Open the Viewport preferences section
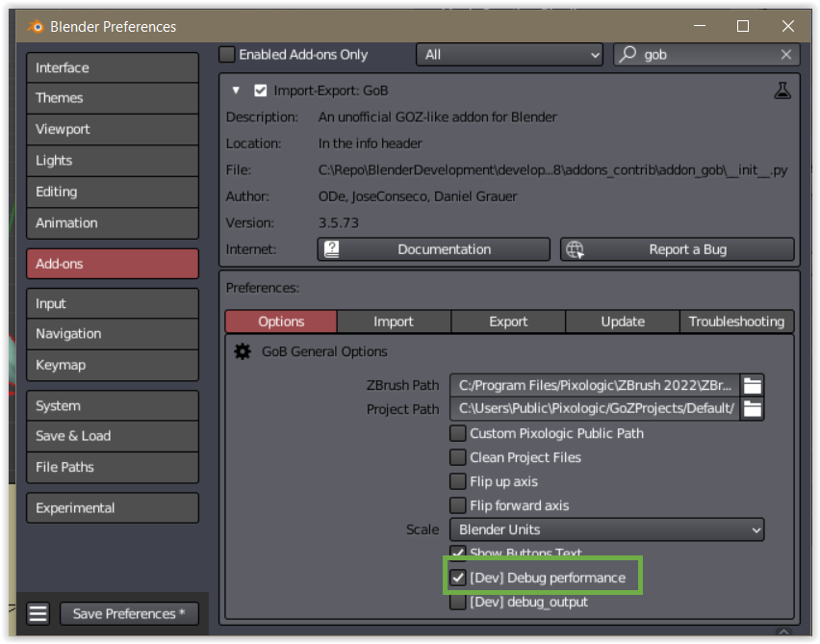 pyautogui.click(x=113, y=129)
